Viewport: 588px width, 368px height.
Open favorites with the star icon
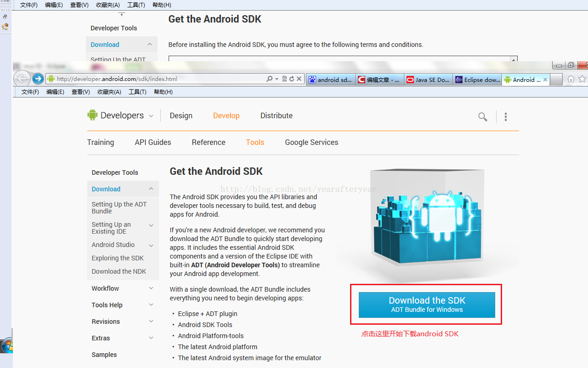point(582,79)
